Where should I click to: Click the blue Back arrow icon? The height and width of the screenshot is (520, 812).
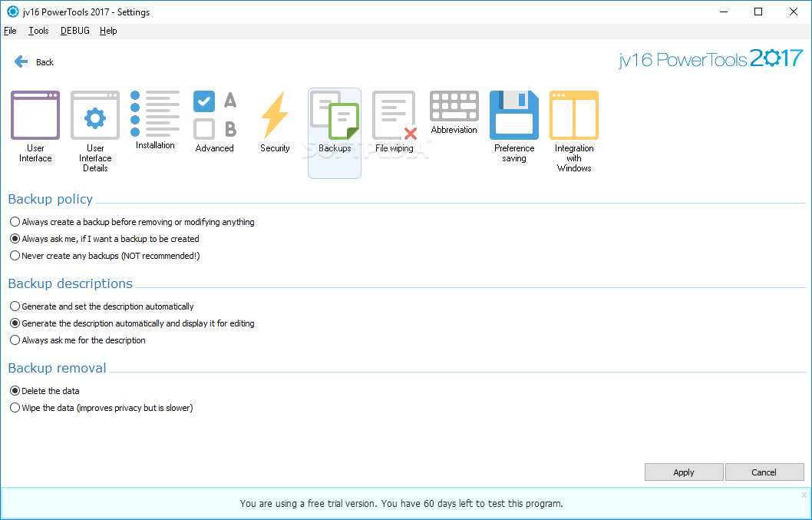pyautogui.click(x=21, y=61)
